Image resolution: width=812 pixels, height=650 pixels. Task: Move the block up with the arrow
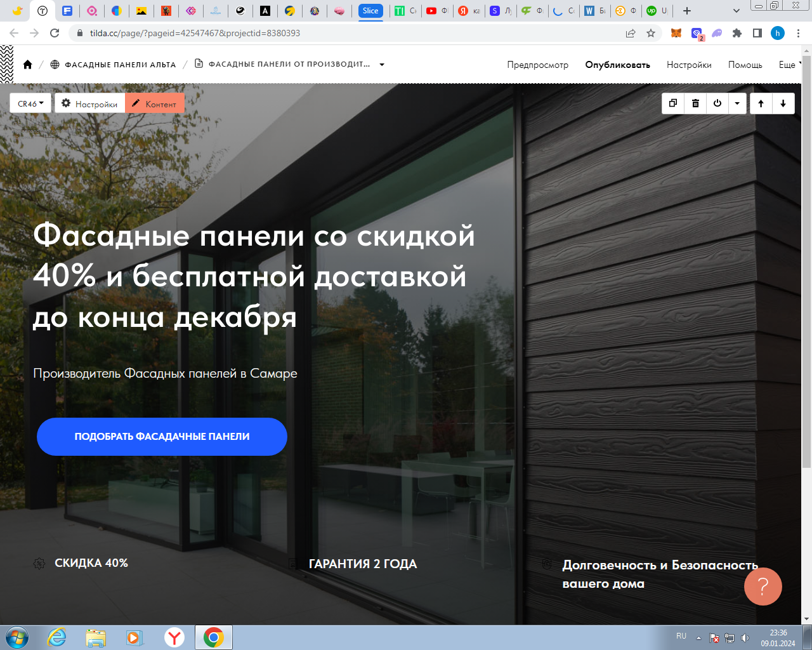pyautogui.click(x=761, y=103)
